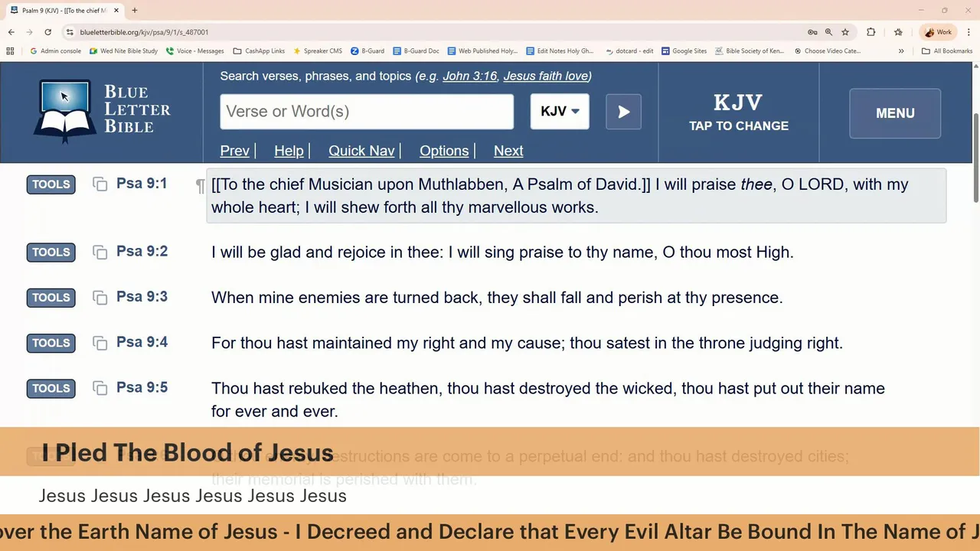Reload the page
980x551 pixels.
pyautogui.click(x=47, y=32)
